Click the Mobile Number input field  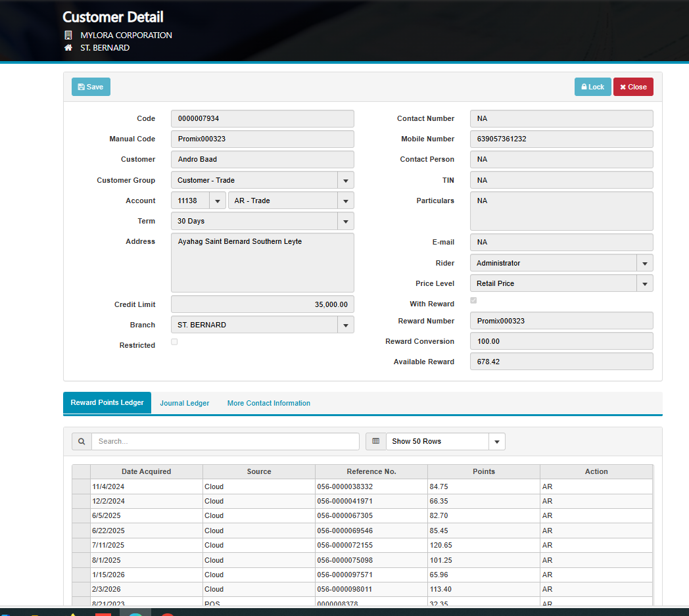coord(561,139)
